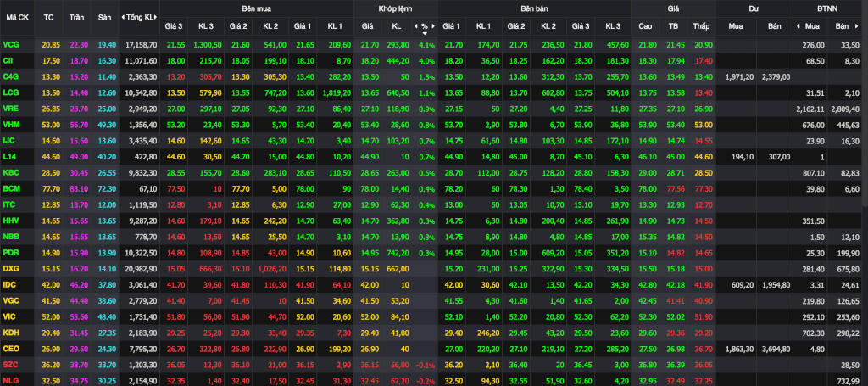Click the TB column header under Giá

click(x=673, y=26)
